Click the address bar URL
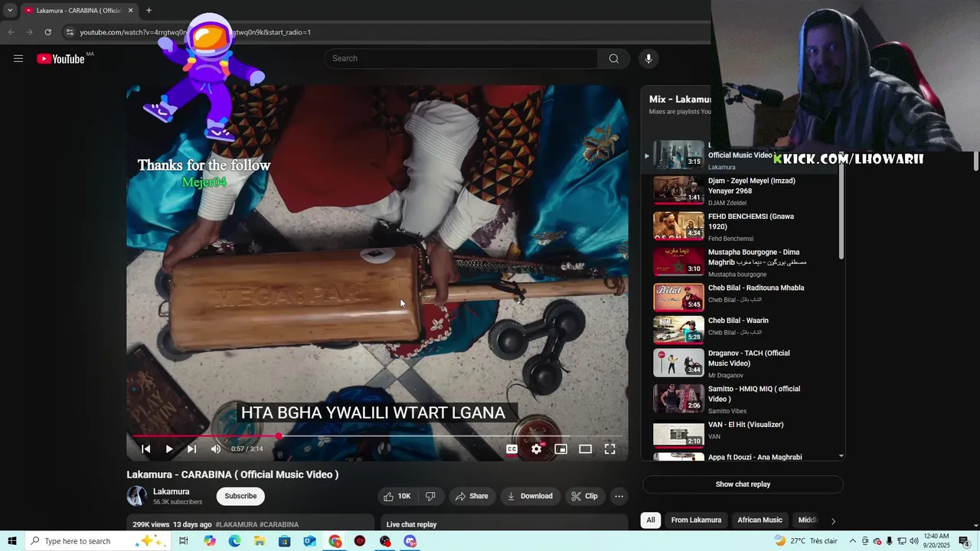The width and height of the screenshot is (980, 551). [x=195, y=32]
